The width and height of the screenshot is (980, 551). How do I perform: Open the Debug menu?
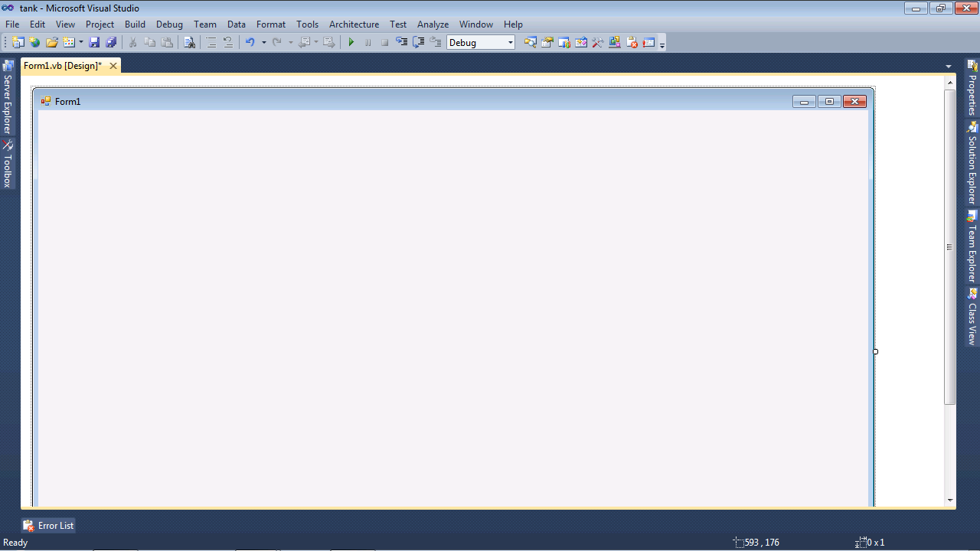pyautogui.click(x=169, y=24)
